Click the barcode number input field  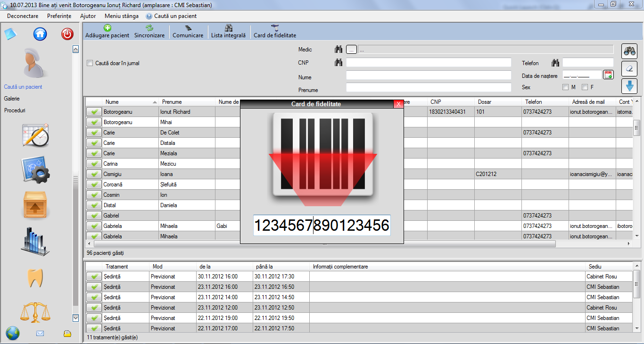click(322, 225)
